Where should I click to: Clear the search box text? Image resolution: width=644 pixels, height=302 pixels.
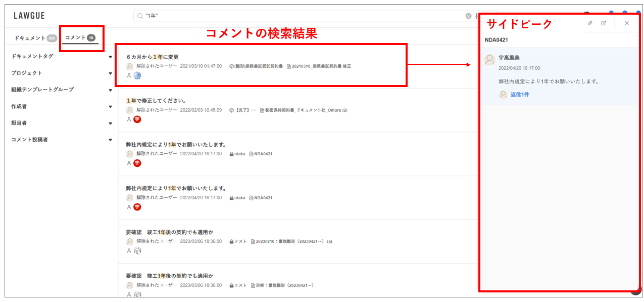click(x=468, y=16)
